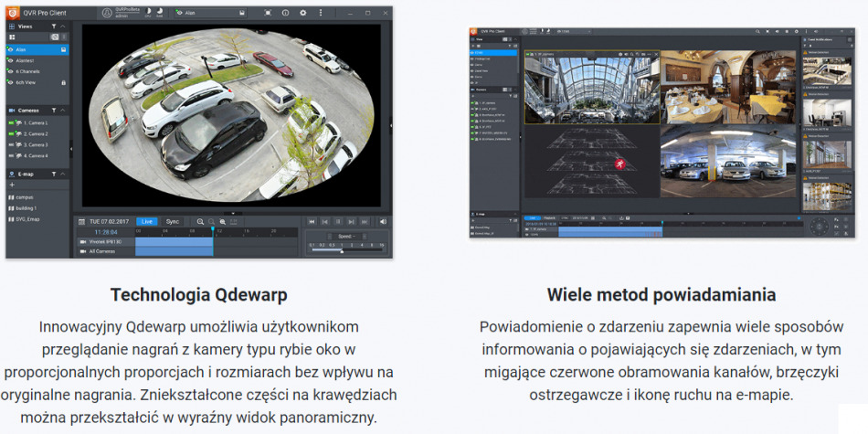Viewport: 868px width, 434px height.
Task: Open the settings gear in QVR Pro Client
Action: click(303, 14)
